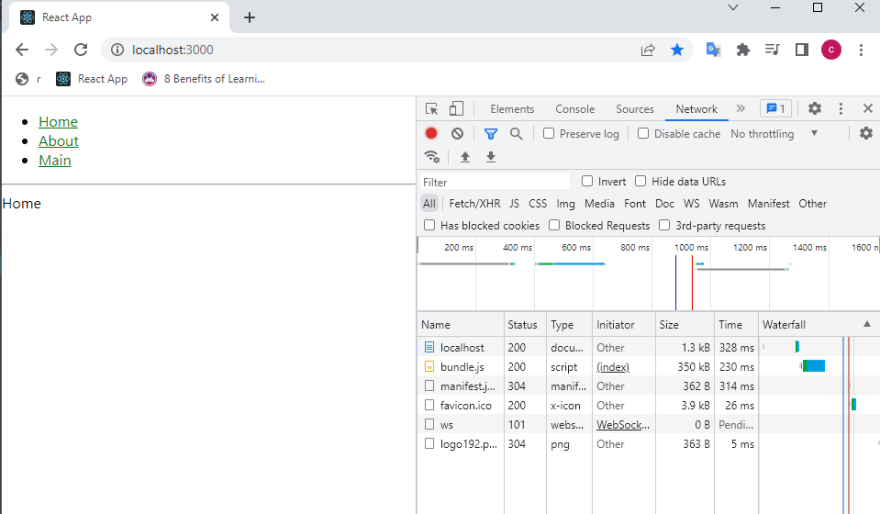
Task: Select the Network tab
Action: (696, 109)
